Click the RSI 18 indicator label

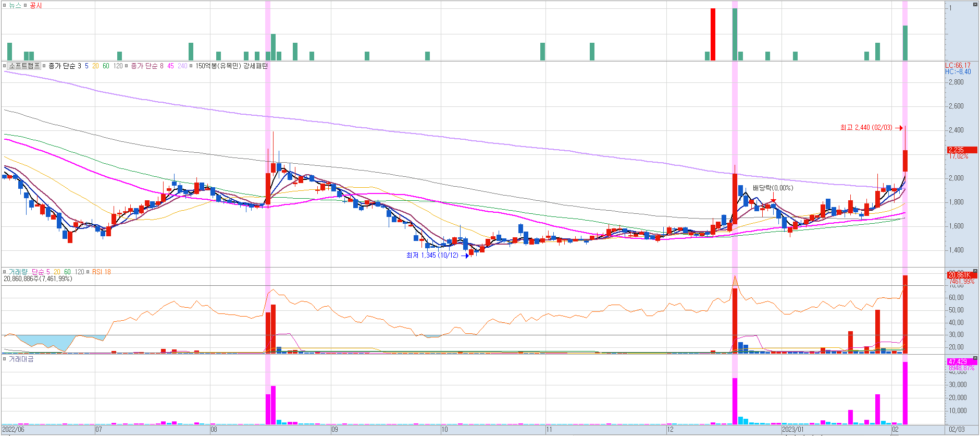pyautogui.click(x=102, y=272)
